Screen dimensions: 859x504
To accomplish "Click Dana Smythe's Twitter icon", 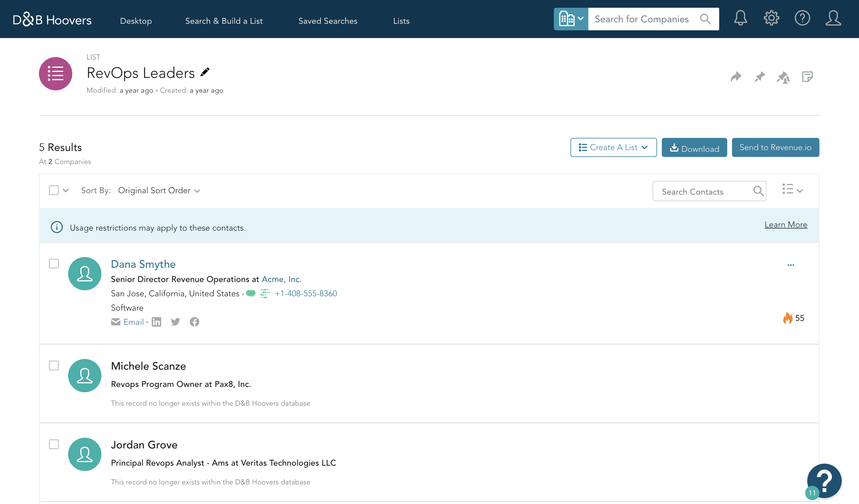I will pos(175,322).
